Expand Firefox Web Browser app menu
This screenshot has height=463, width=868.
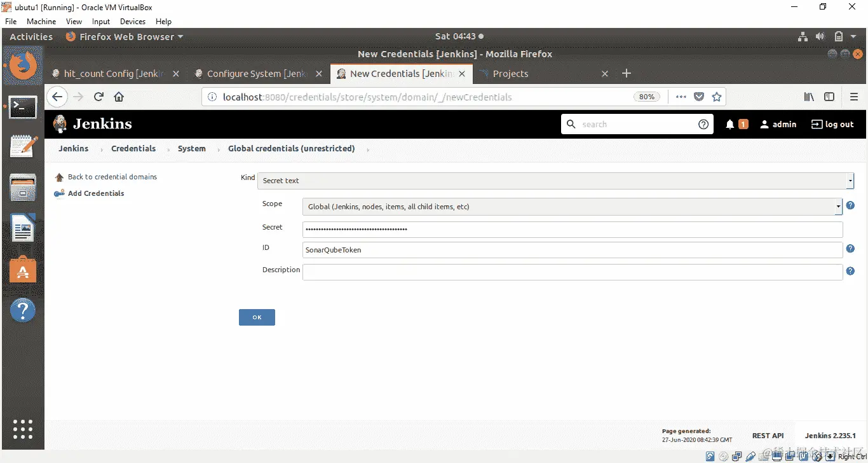tap(125, 37)
